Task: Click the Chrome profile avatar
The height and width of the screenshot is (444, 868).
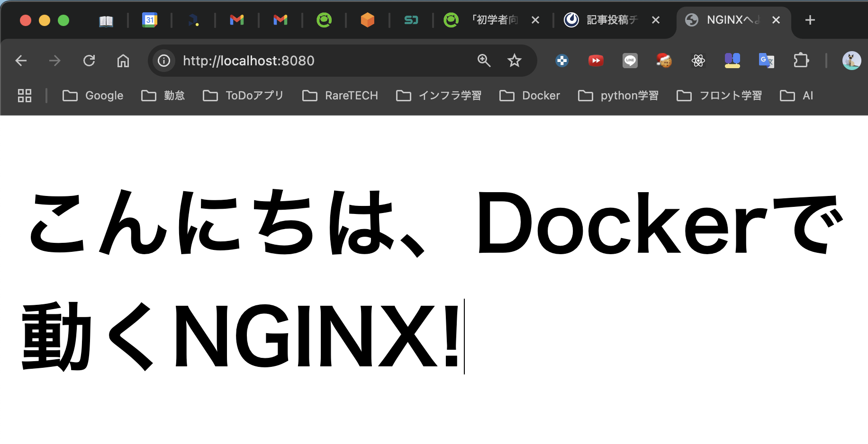Action: 850,61
